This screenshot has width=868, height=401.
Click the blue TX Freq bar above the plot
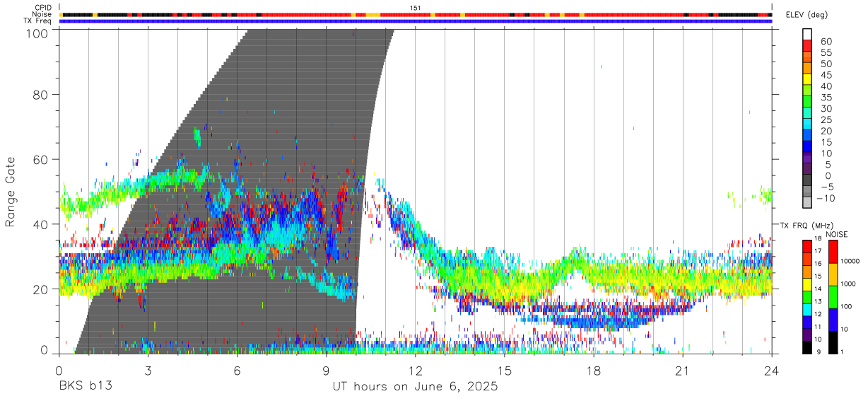[x=416, y=21]
